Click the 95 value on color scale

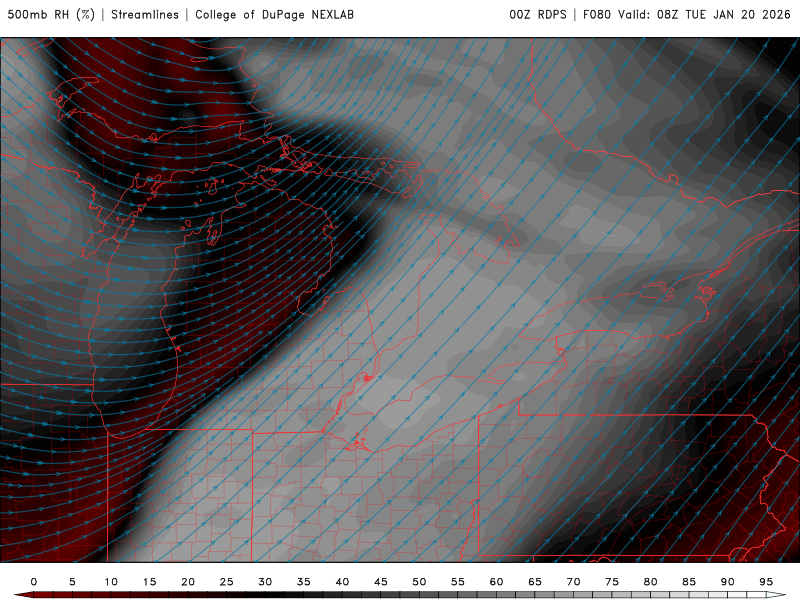(766, 582)
